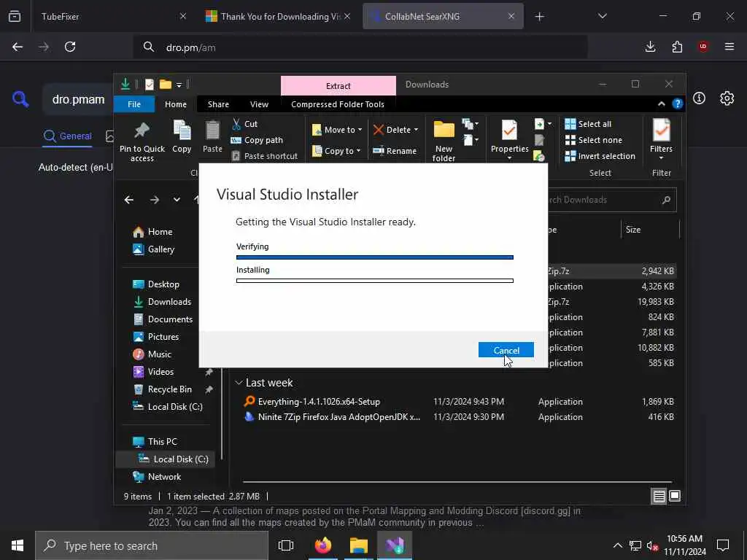Image resolution: width=747 pixels, height=560 pixels.
Task: Click the Paste icon in Explorer ribbon
Action: click(x=212, y=137)
